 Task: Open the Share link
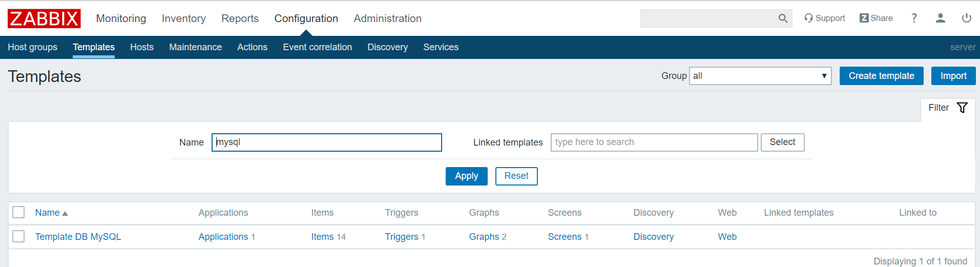tap(876, 18)
